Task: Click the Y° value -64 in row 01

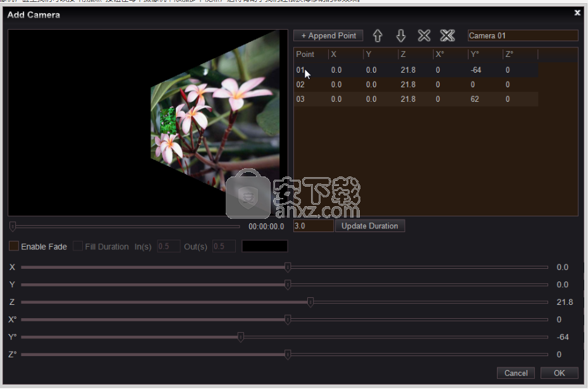Action: tap(476, 70)
